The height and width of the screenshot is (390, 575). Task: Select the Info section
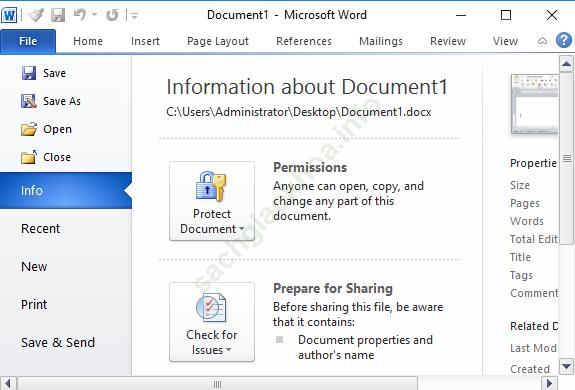point(66,191)
